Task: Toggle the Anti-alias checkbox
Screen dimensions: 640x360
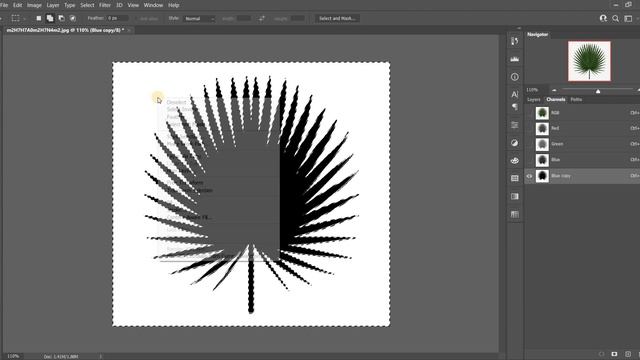Action: click(x=138, y=19)
